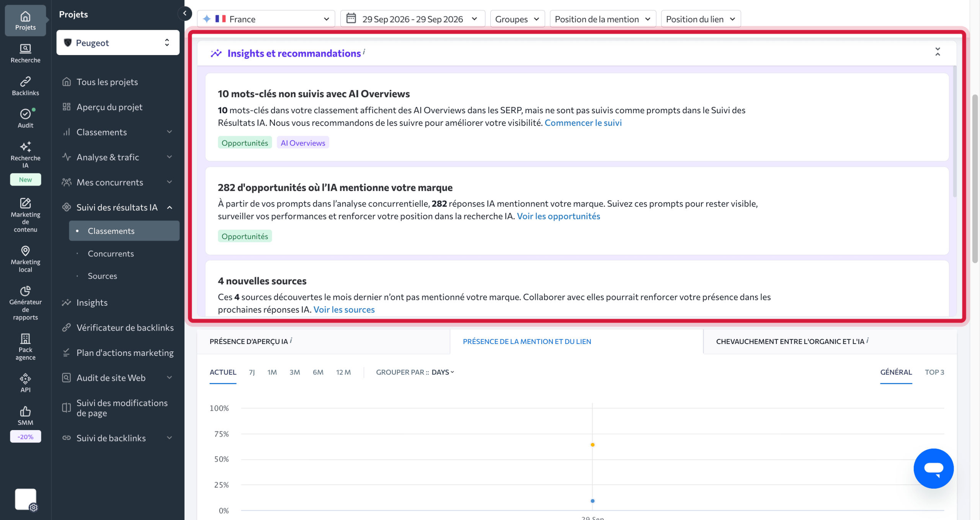Select the 12 M time range
This screenshot has width=980, height=520.
point(343,372)
